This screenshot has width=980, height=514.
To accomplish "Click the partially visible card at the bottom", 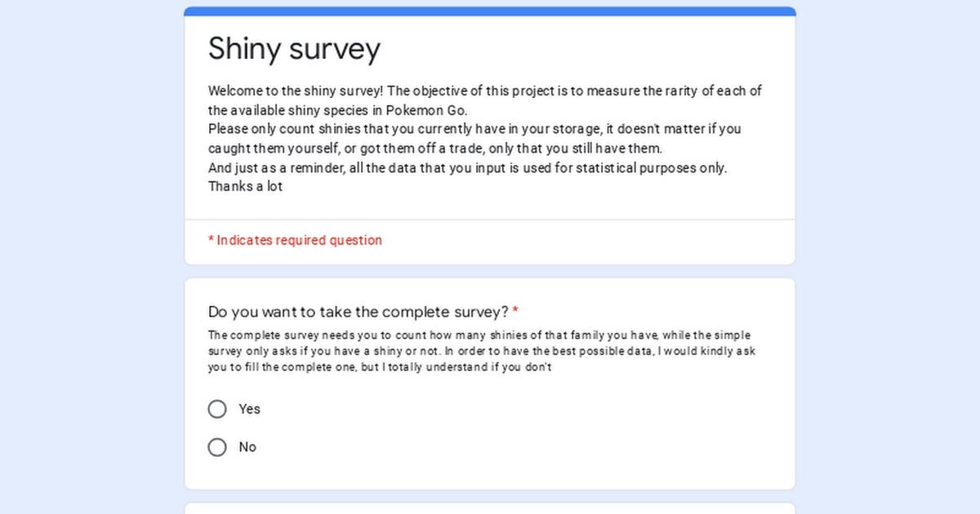I will pyautogui.click(x=490, y=508).
